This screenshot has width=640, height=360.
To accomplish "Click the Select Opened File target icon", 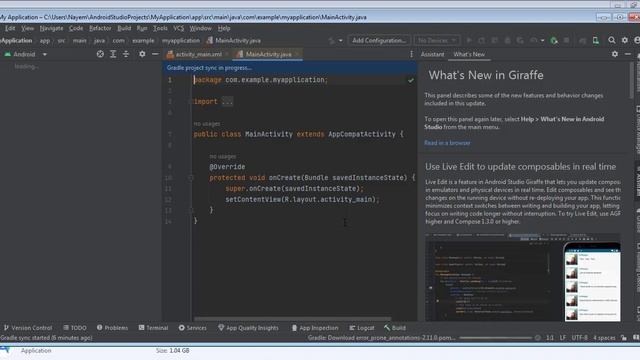I will point(100,54).
